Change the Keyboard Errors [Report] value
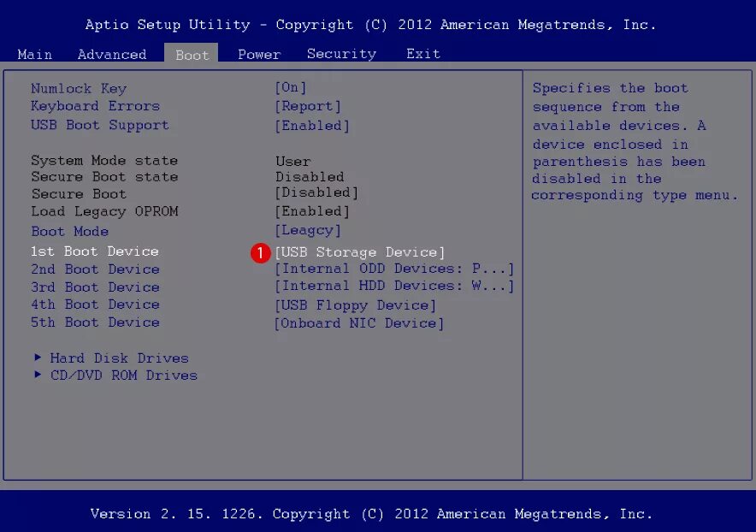The width and height of the screenshot is (756, 532). tap(308, 106)
